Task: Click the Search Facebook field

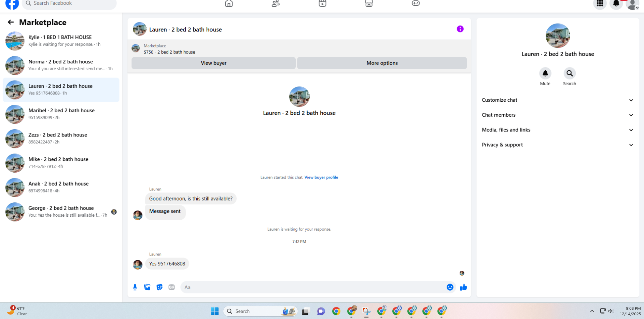Action: coord(69,4)
